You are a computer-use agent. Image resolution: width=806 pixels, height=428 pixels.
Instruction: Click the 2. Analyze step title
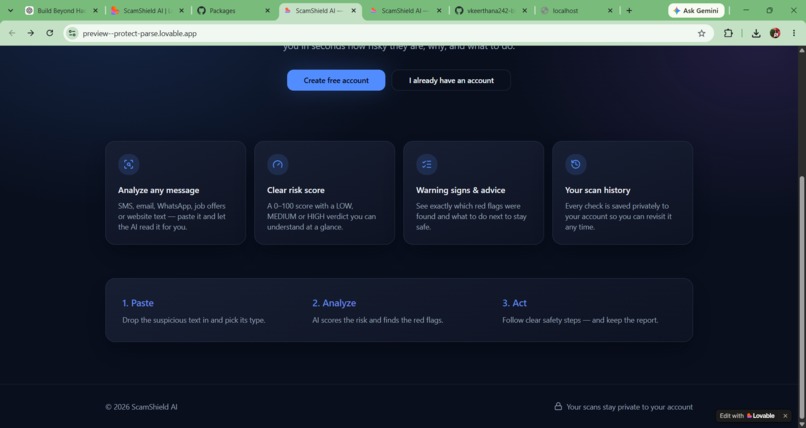pos(334,303)
